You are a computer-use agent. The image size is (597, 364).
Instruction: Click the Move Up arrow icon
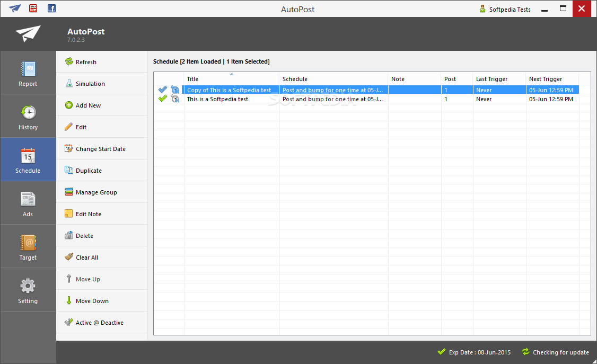[68, 279]
